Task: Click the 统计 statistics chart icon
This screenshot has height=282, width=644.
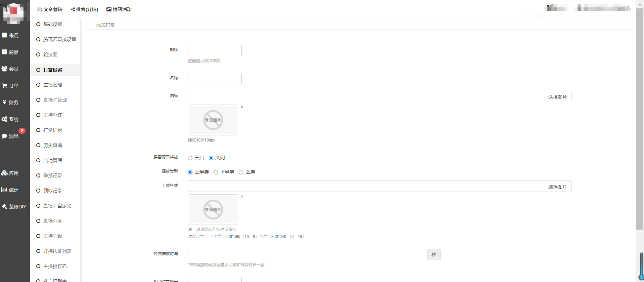Action: tap(5, 190)
